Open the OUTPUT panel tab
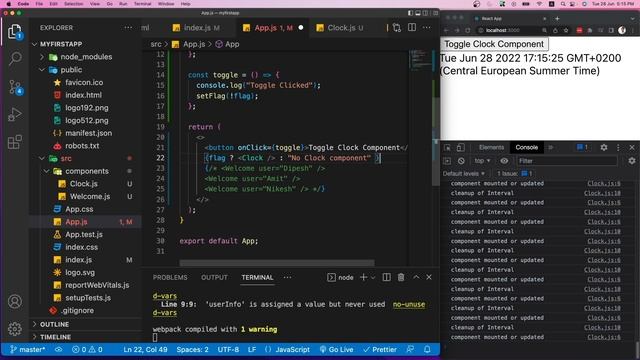 coord(214,278)
